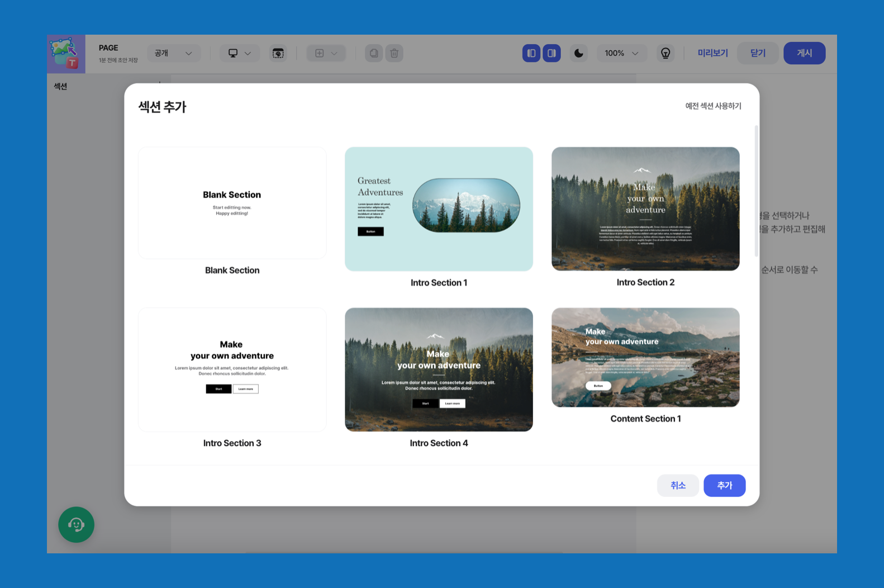Toggle the right sidebar panel button
This screenshot has width=884, height=588.
pos(552,53)
